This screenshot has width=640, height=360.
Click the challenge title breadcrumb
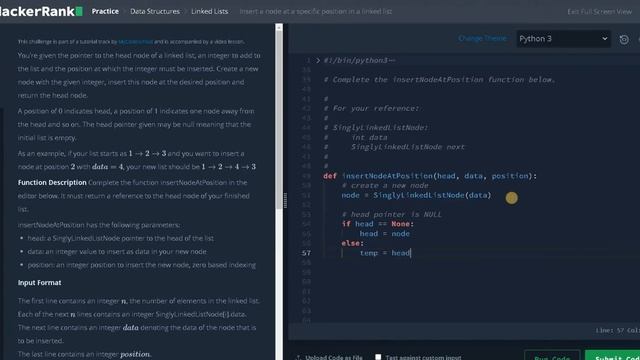pos(316,11)
